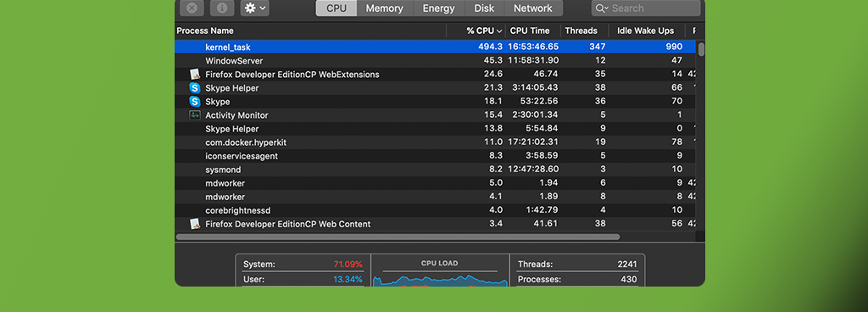Click the Quit process X icon

[192, 8]
